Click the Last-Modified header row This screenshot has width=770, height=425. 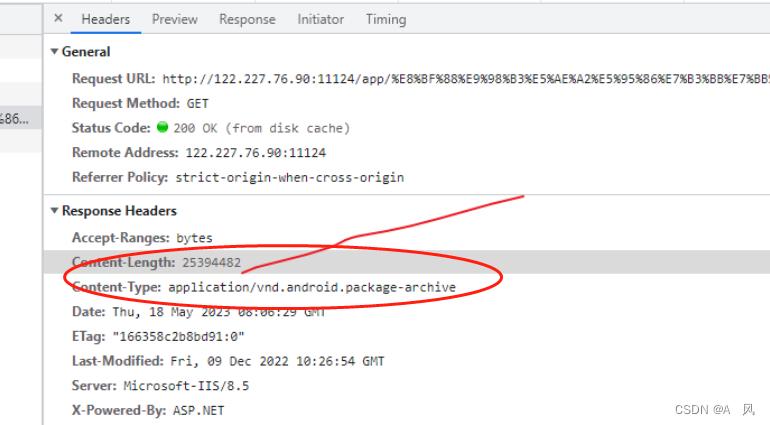click(x=228, y=361)
